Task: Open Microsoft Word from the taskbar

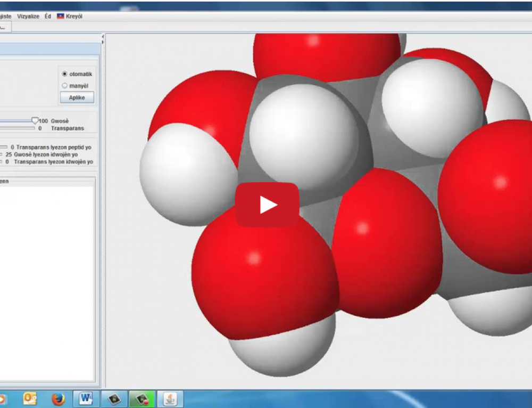Action: coord(85,398)
